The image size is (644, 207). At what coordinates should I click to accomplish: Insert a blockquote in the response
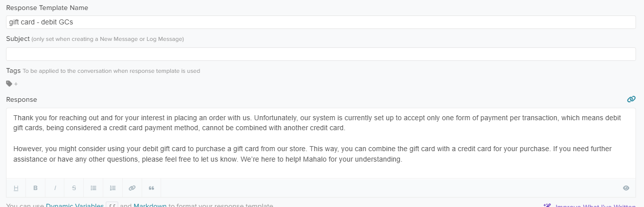pos(151,188)
